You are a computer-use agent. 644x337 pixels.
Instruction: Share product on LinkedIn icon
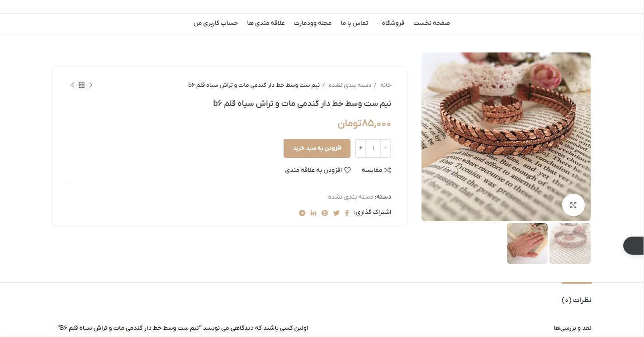[313, 213]
